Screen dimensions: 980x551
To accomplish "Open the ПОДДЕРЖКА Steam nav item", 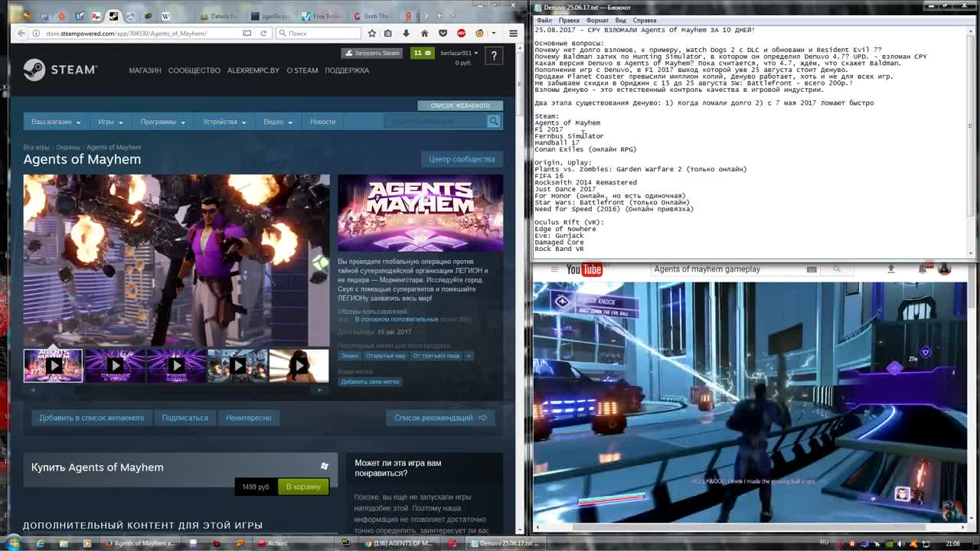I will (347, 70).
